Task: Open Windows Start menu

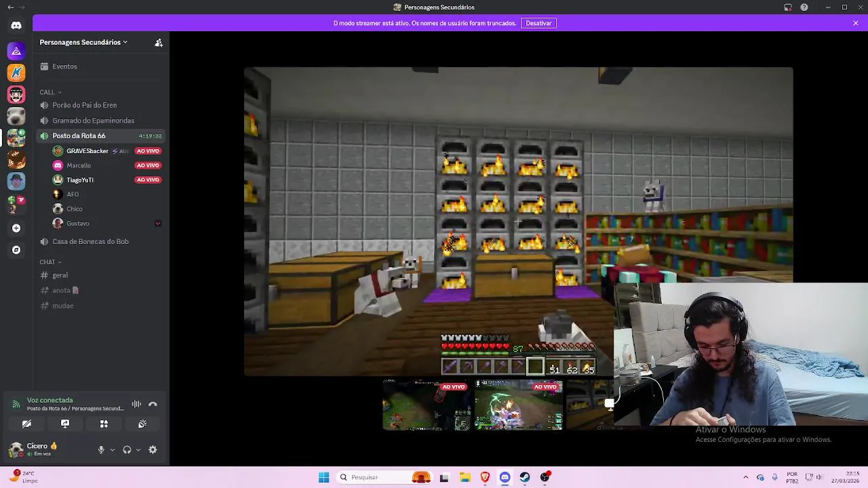Action: tap(323, 477)
